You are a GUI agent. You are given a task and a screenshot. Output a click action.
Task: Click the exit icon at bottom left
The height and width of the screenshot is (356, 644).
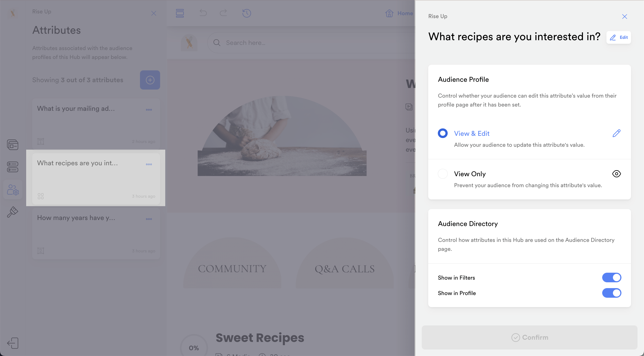click(x=13, y=343)
